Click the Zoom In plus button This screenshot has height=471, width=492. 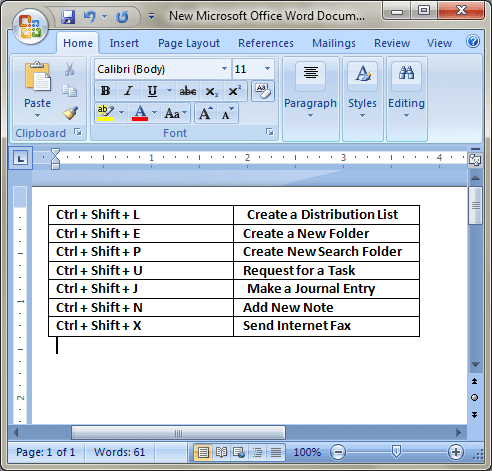click(x=456, y=452)
